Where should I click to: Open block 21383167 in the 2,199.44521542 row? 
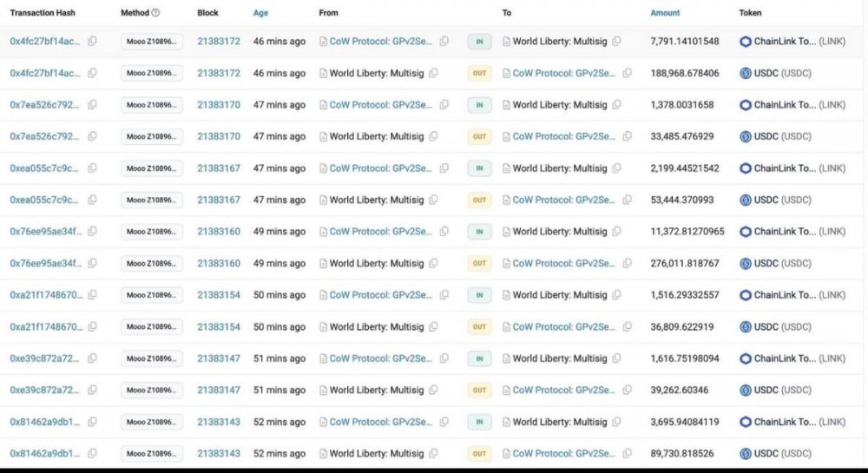point(219,168)
